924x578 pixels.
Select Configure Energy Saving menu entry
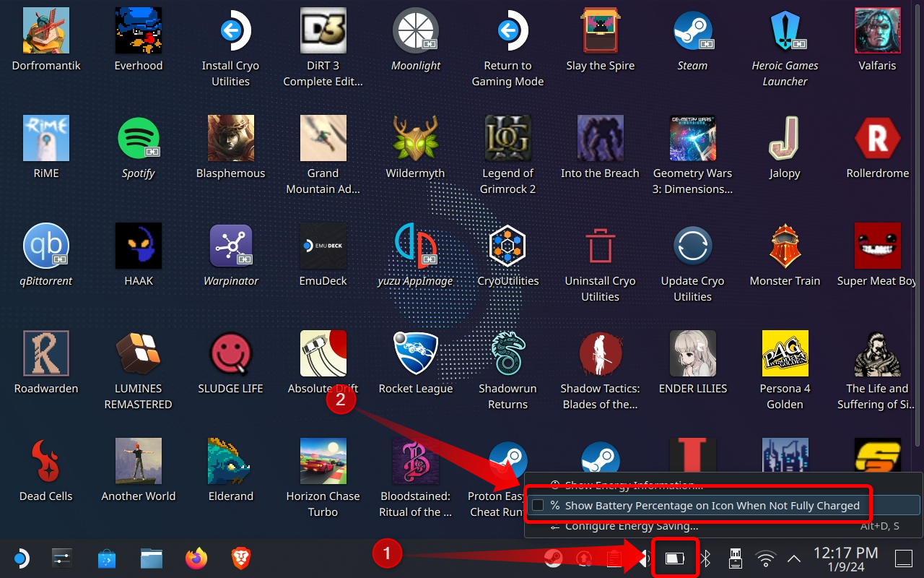(x=632, y=526)
